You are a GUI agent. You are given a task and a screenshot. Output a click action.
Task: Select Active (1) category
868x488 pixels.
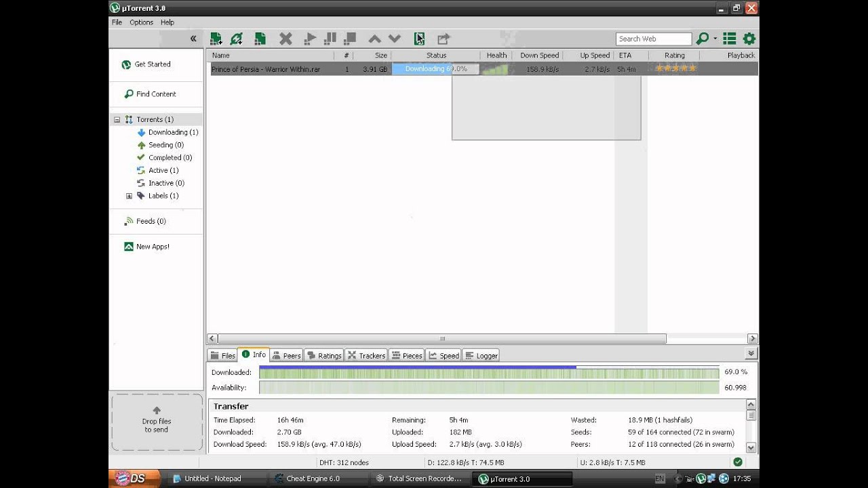157,171
